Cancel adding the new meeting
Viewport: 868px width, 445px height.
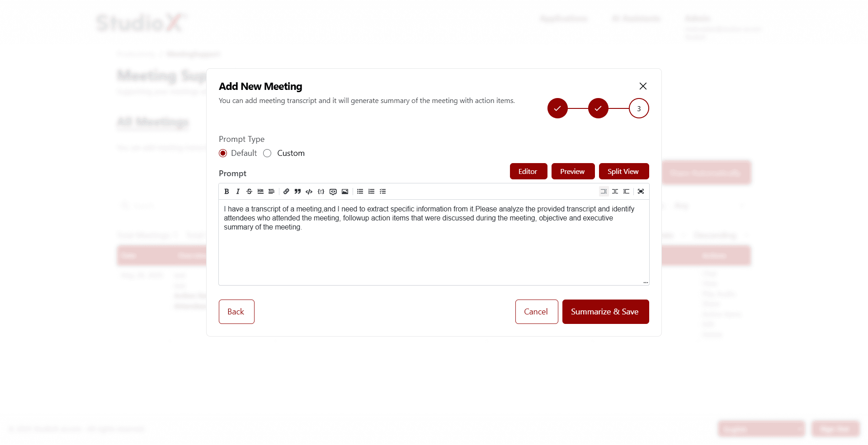tap(536, 312)
